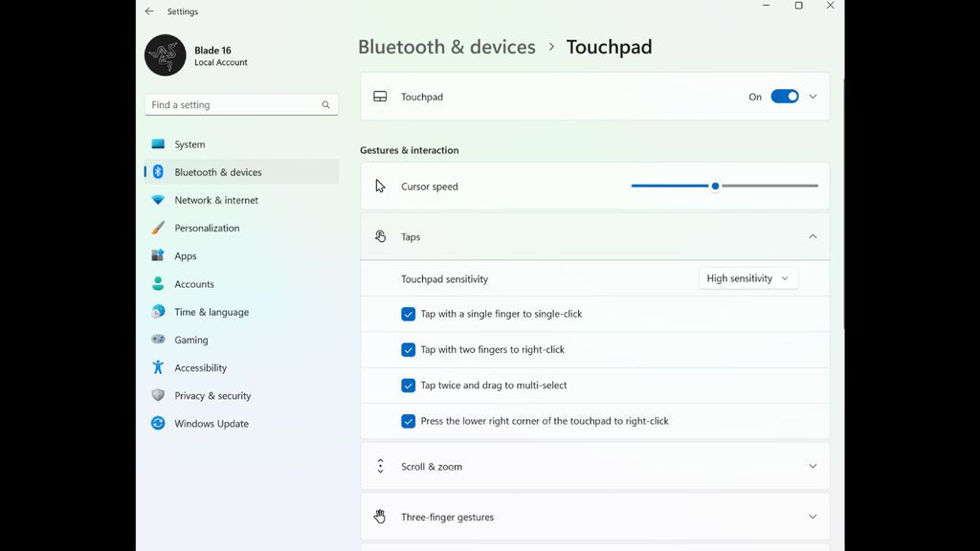
Task: Collapse the Taps section
Action: pos(813,236)
